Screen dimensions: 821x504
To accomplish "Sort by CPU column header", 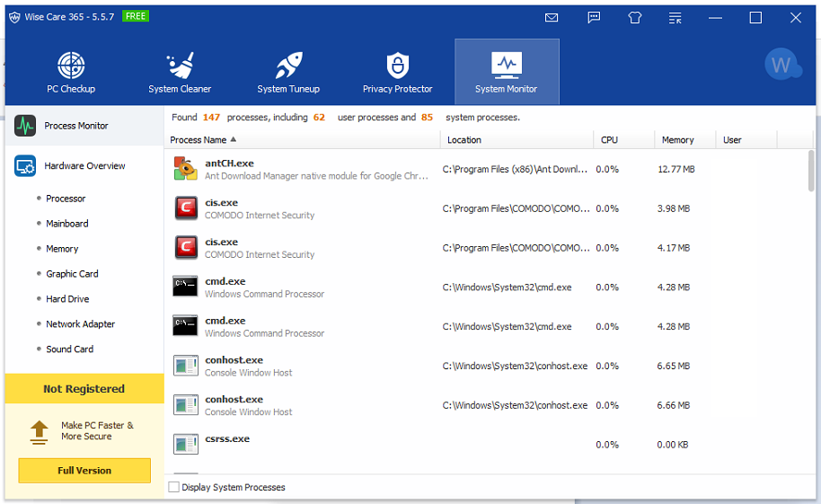I will tap(623, 140).
